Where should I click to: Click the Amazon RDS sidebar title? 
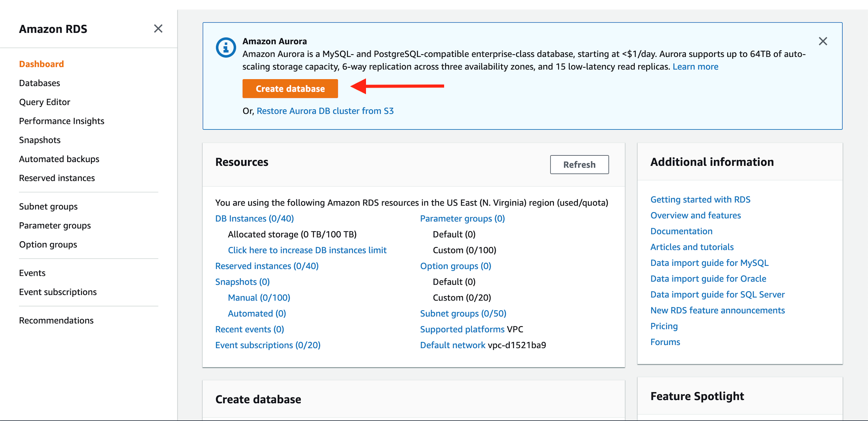[53, 29]
